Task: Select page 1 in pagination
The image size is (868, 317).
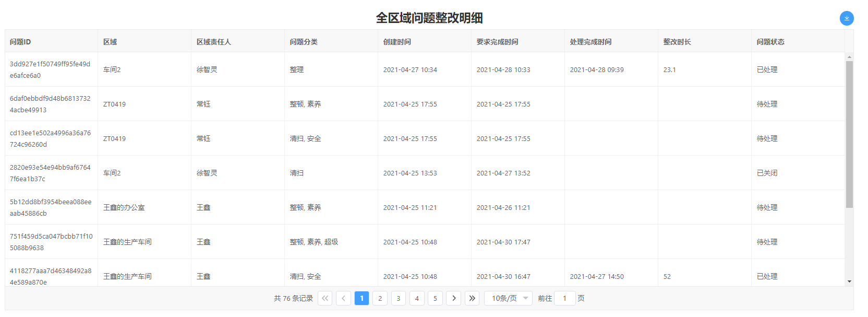Action: click(361, 298)
